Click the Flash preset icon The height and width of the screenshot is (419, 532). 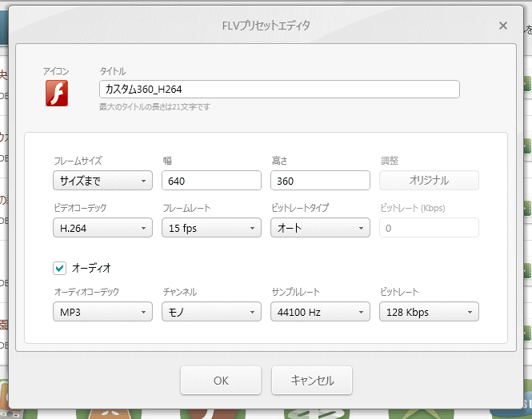point(56,92)
